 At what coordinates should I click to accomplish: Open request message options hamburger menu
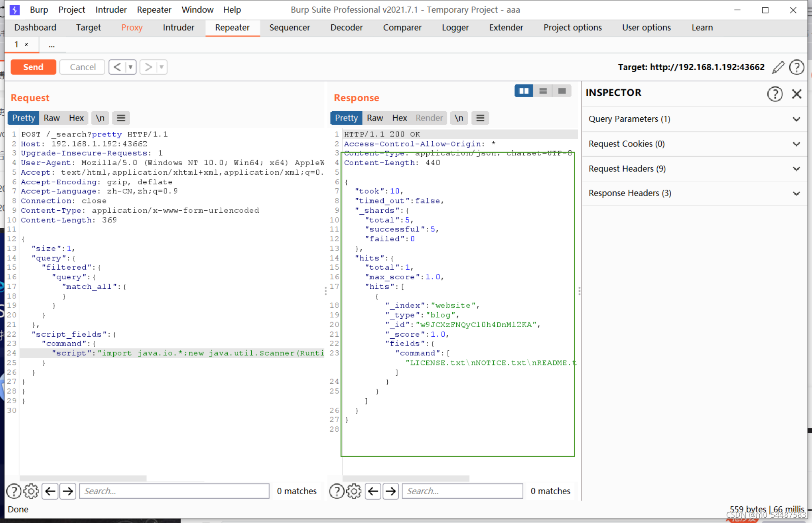121,118
